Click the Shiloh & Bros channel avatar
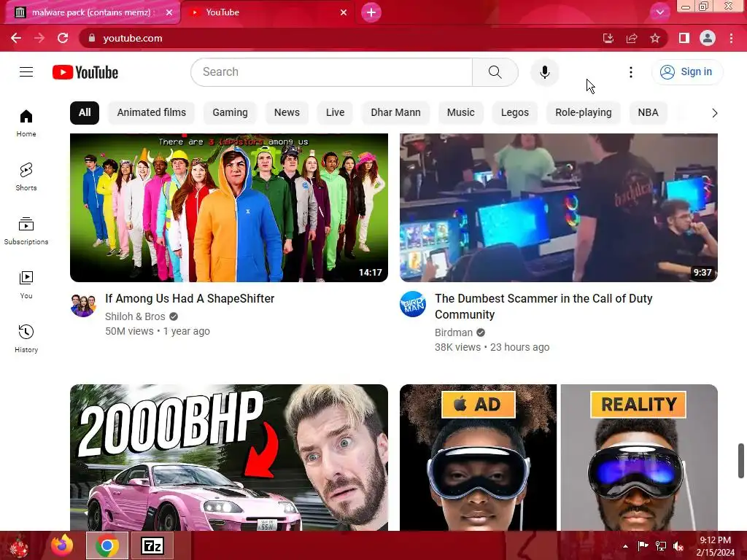 (83, 305)
